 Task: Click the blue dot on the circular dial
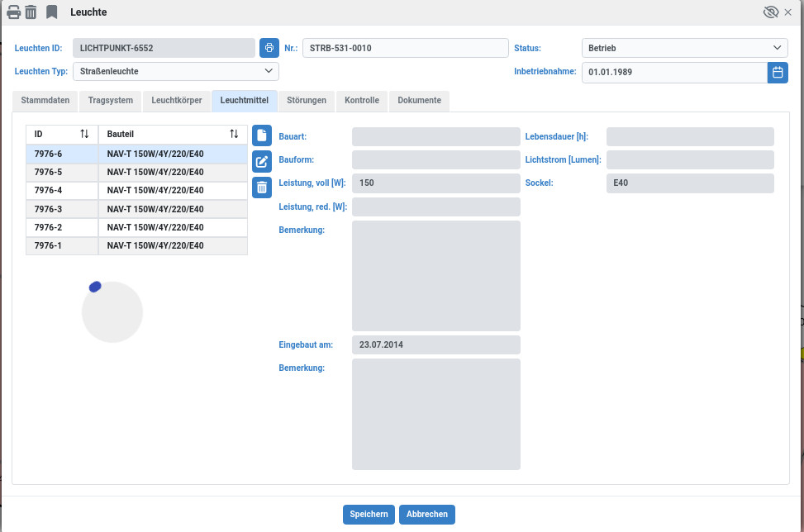click(95, 287)
